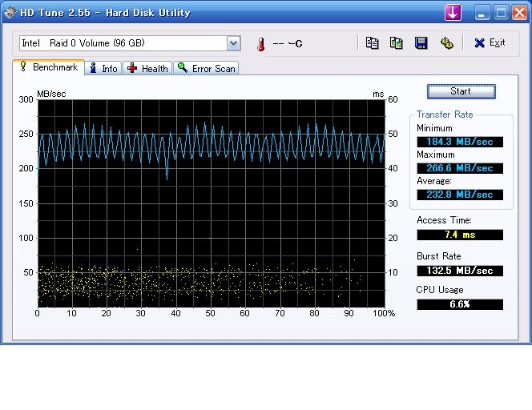Image resolution: width=532 pixels, height=410 pixels.
Task: Switch to the Benchmark tab
Action: 49,67
